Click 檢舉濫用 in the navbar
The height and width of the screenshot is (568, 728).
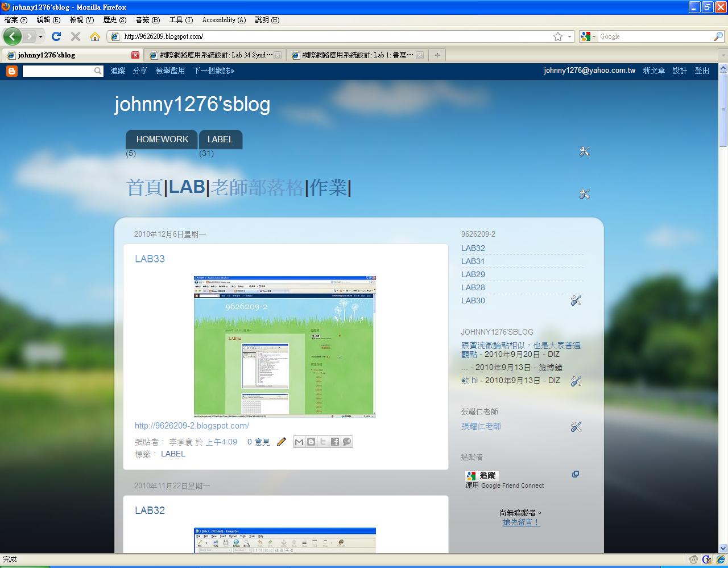click(x=170, y=71)
